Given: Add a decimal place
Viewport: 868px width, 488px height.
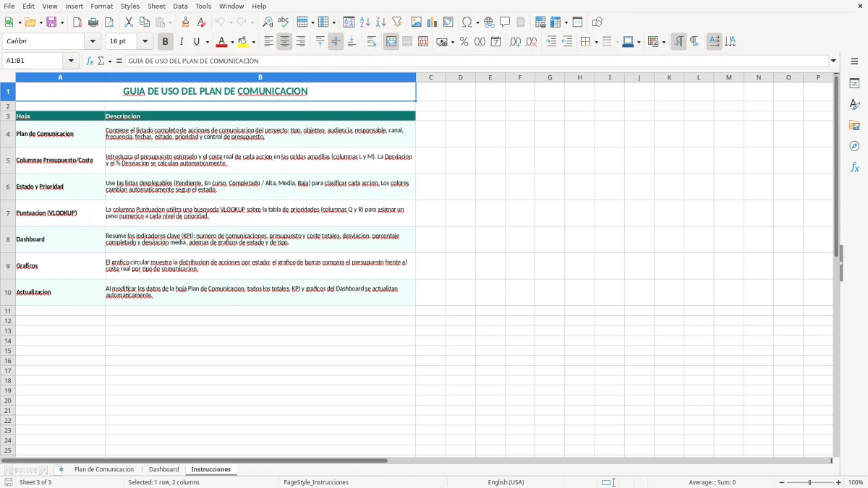Looking at the screenshot, I should (x=515, y=42).
